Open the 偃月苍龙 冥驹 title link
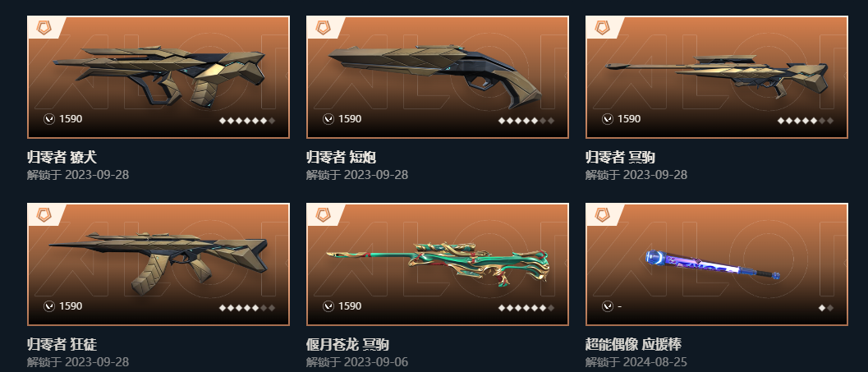The height and width of the screenshot is (372, 868). 347,344
